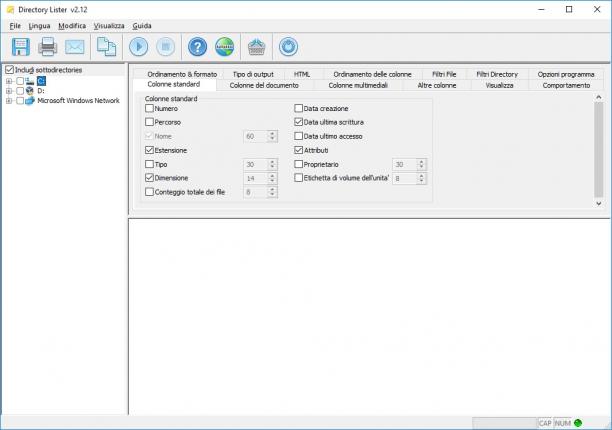Viewport: 612px width, 430px height.
Task: Switch to Tipo di output tab
Action: pos(253,74)
